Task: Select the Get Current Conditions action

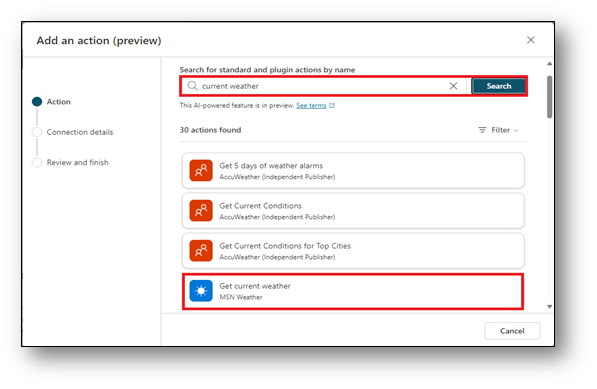Action: 353,211
